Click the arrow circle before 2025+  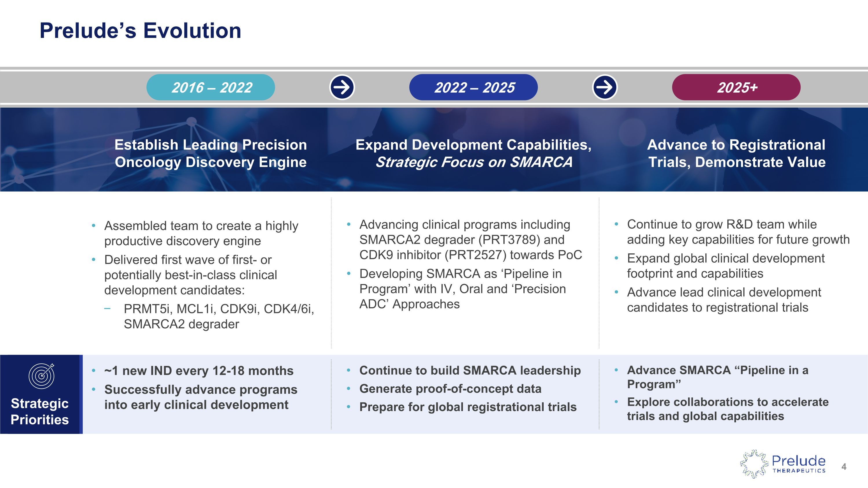point(604,88)
